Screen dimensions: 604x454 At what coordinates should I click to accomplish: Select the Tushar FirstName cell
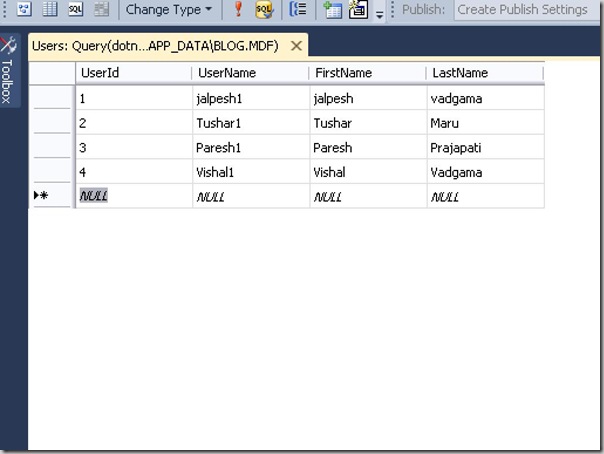tap(368, 123)
